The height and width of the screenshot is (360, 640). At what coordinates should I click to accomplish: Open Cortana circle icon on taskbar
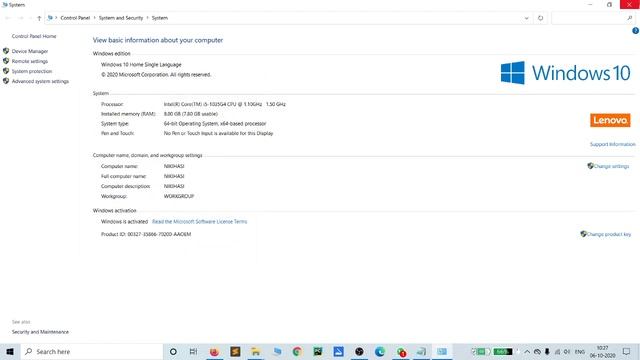pyautogui.click(x=173, y=351)
